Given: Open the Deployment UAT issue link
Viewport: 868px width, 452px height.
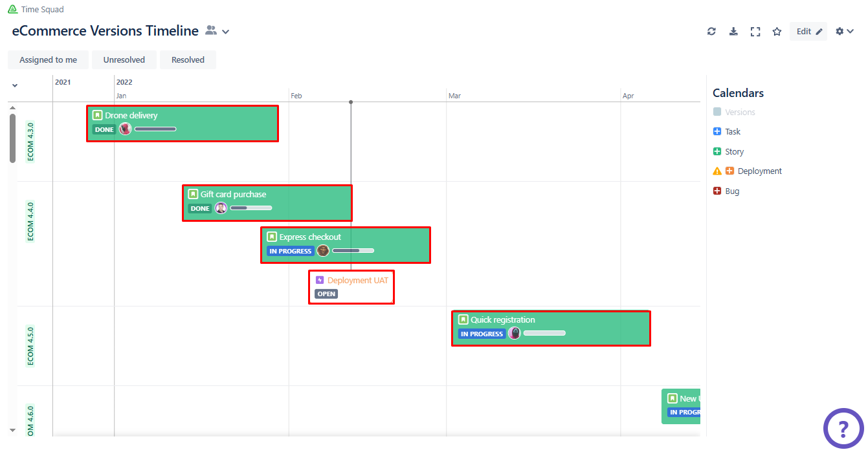Looking at the screenshot, I should click(358, 281).
